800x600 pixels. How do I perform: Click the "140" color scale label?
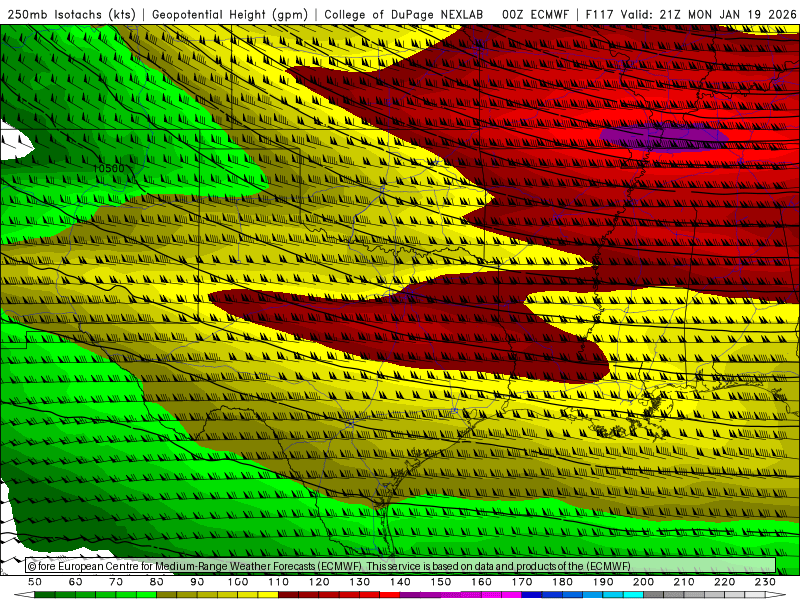[401, 582]
